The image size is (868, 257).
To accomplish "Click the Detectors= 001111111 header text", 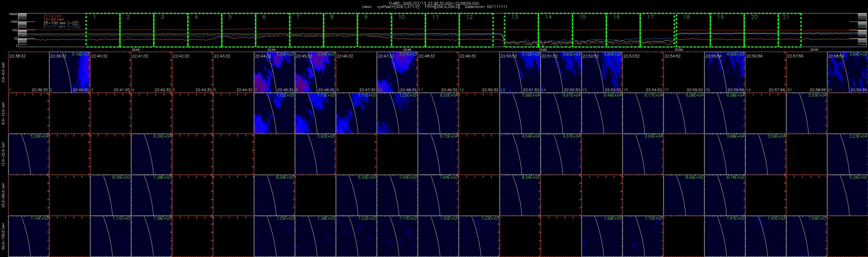I will pos(486,7).
